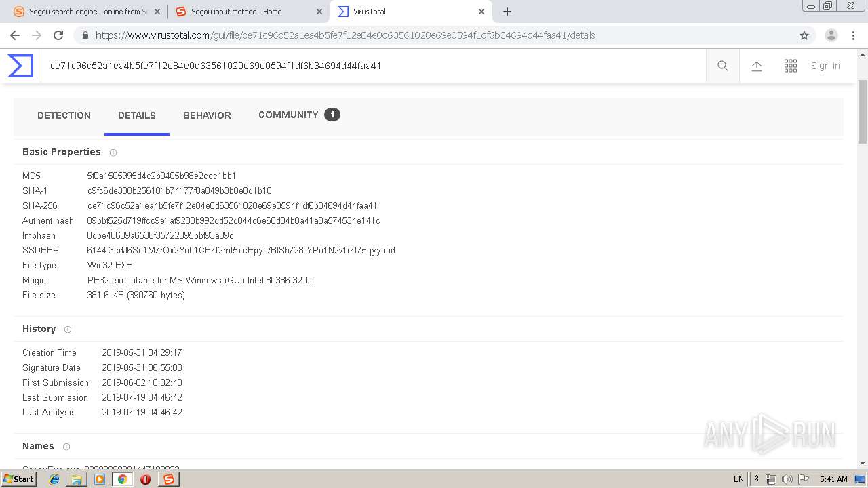Click the Creation Time value 2019-05-31 04:29:17
The width and height of the screenshot is (868, 488).
point(142,352)
